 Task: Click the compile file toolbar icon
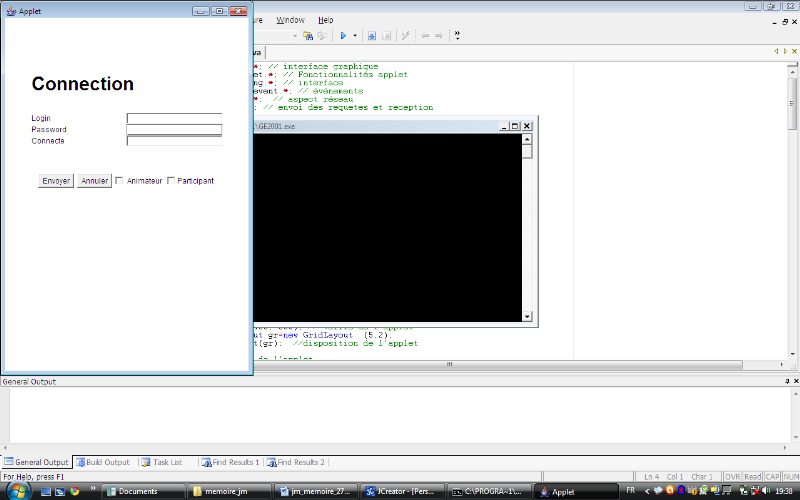372,36
